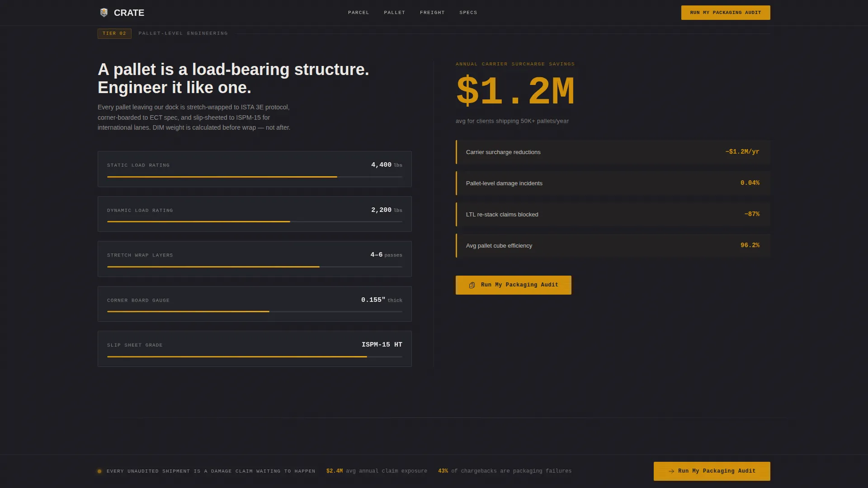
Task: Select the Avg pallet cube efficiency row
Action: (x=613, y=245)
